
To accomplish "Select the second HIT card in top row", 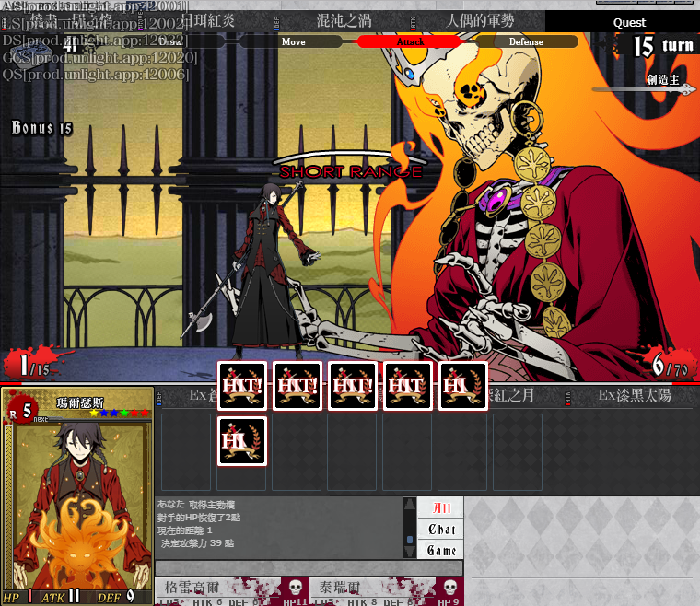I will (x=297, y=386).
